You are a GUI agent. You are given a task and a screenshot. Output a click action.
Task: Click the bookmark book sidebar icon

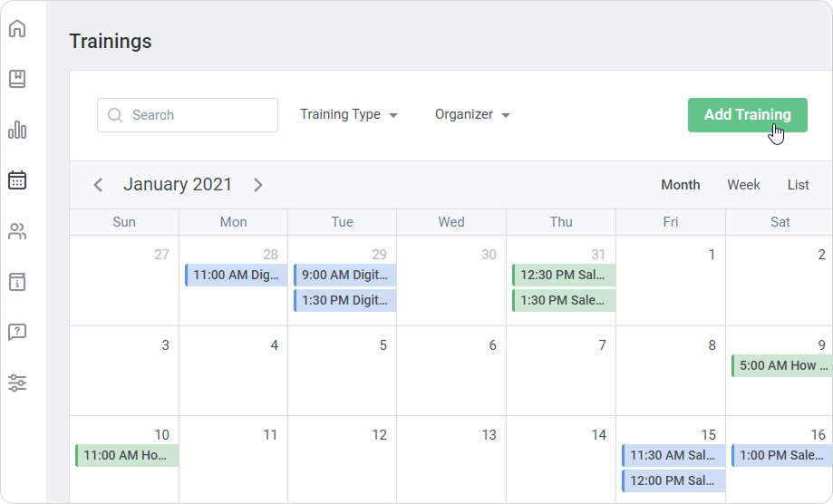point(17,79)
